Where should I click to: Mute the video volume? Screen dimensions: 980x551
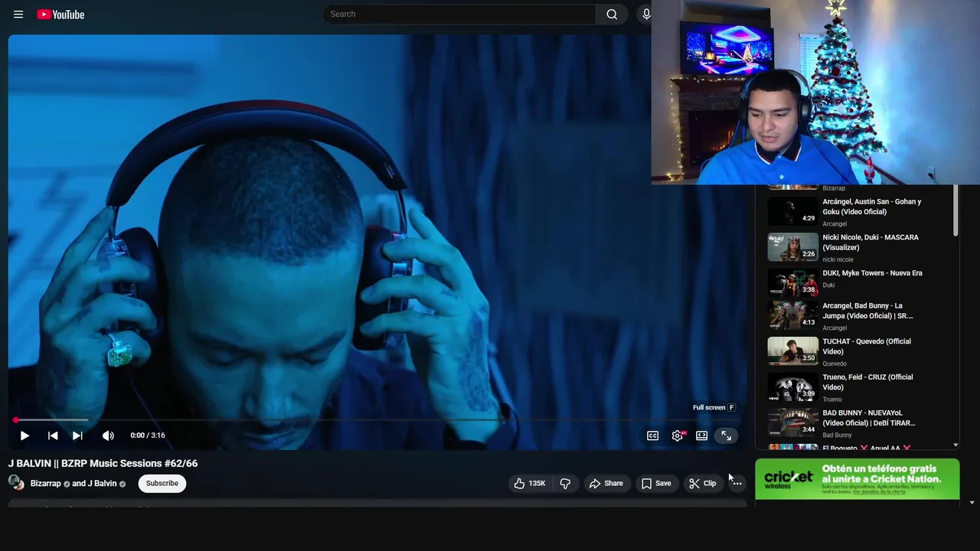pyautogui.click(x=108, y=435)
